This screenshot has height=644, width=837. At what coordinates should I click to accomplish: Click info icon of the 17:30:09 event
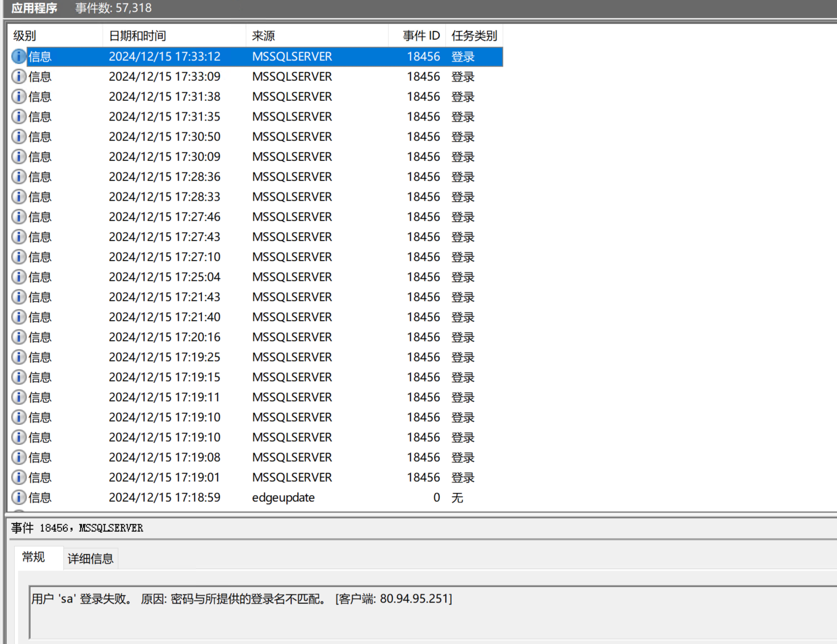coord(19,157)
